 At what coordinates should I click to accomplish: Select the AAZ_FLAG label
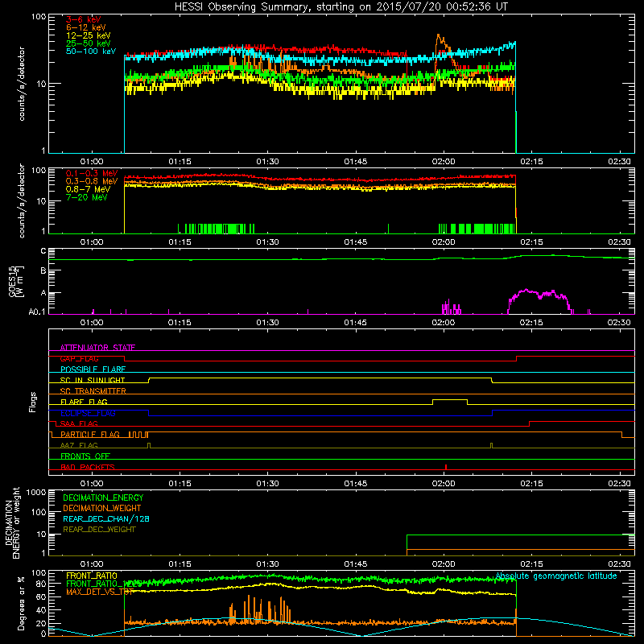pyautogui.click(x=79, y=445)
